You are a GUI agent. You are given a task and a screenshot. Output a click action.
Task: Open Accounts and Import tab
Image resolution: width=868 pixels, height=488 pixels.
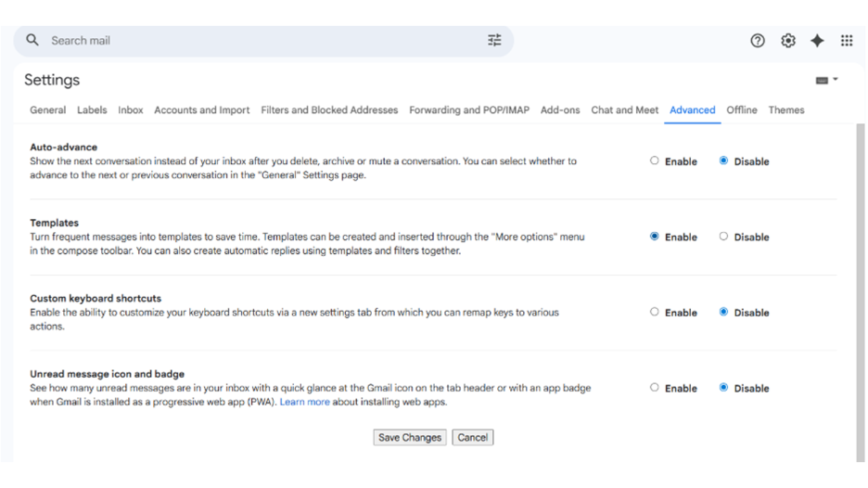202,109
